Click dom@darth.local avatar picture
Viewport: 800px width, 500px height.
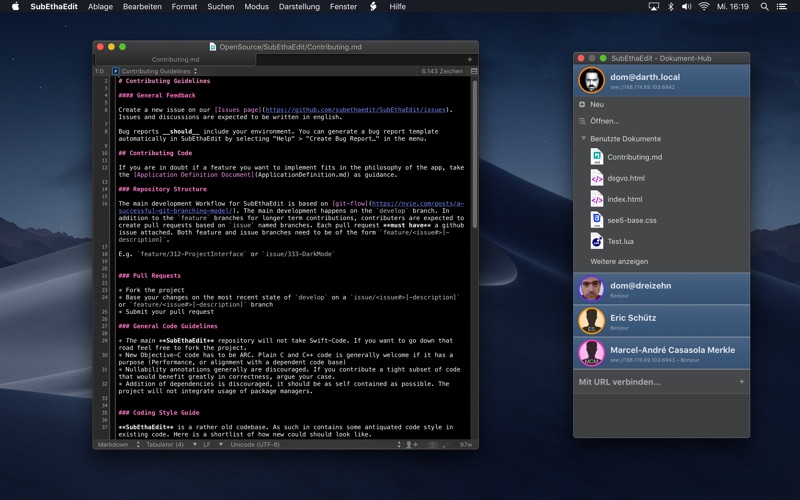pyautogui.click(x=591, y=80)
